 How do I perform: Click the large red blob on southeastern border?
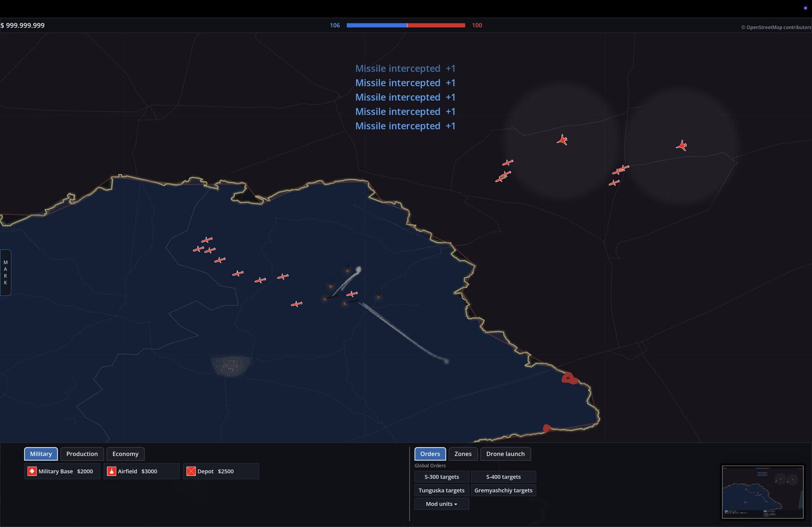tap(569, 378)
